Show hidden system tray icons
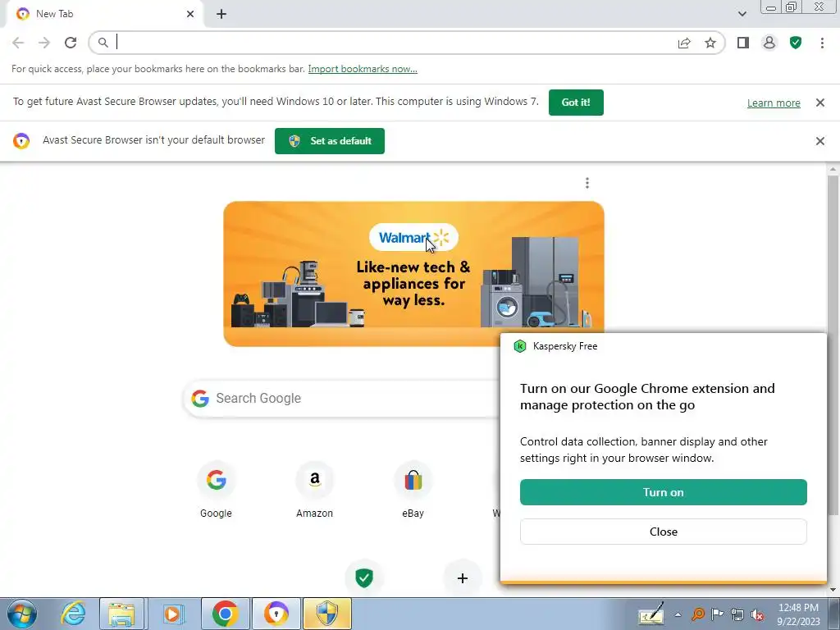Screen dimensions: 840x630 pyautogui.click(x=678, y=614)
